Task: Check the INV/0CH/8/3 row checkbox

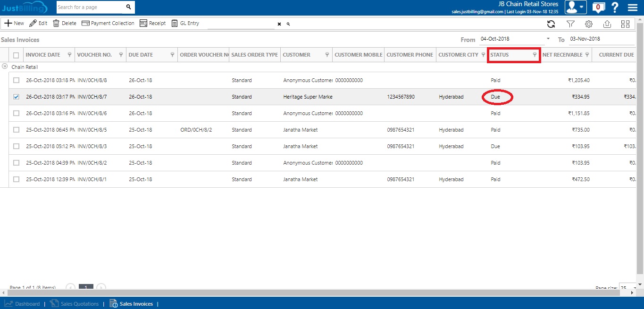Action: (x=16, y=146)
